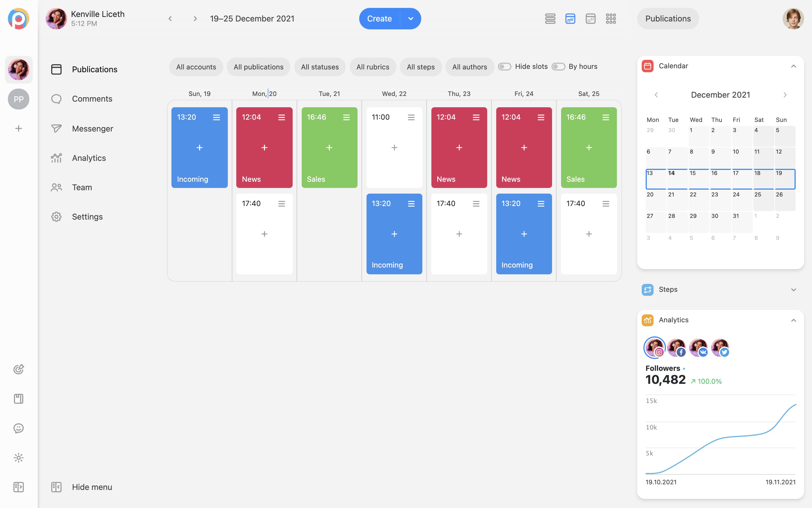Open Analytics in the side menu

click(x=78, y=158)
